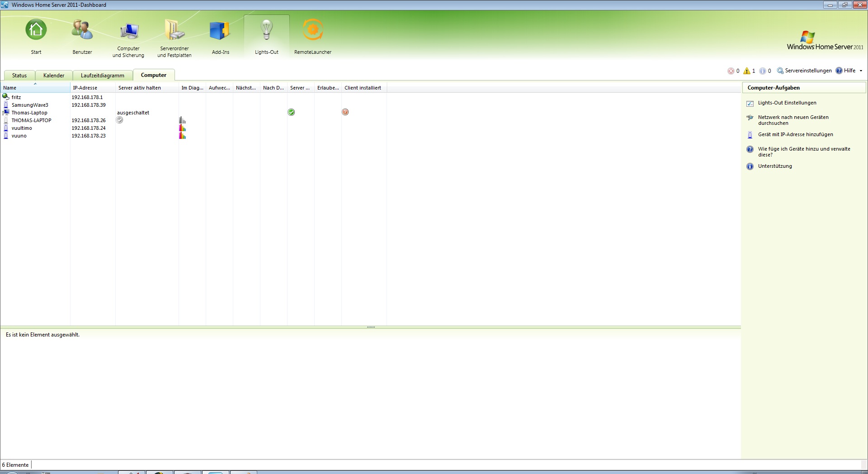868x474 pixels.
Task: Open the RemoteLauncher section
Action: [x=312, y=31]
